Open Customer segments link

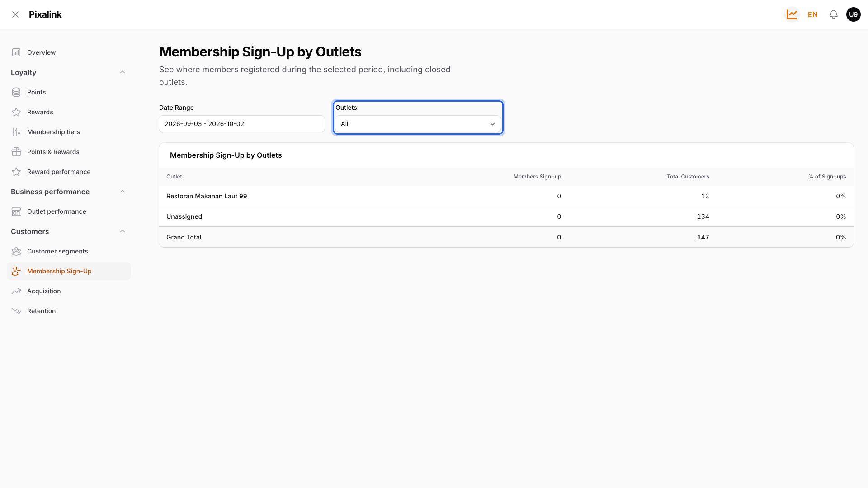69,251
